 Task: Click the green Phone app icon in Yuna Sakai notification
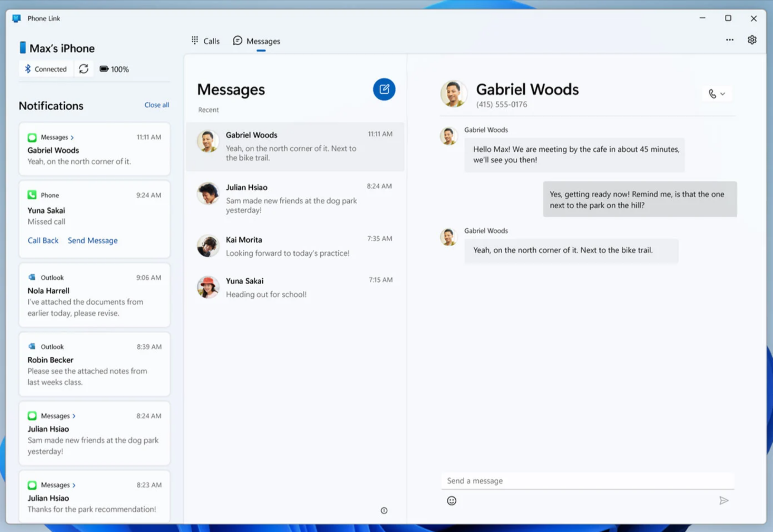click(32, 195)
